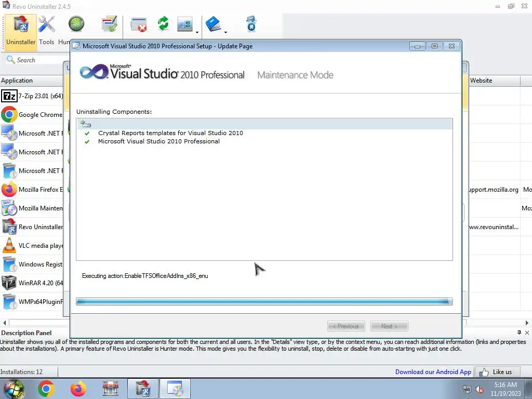Refresh the installed programs list
532x399 pixels.
(x=163, y=24)
